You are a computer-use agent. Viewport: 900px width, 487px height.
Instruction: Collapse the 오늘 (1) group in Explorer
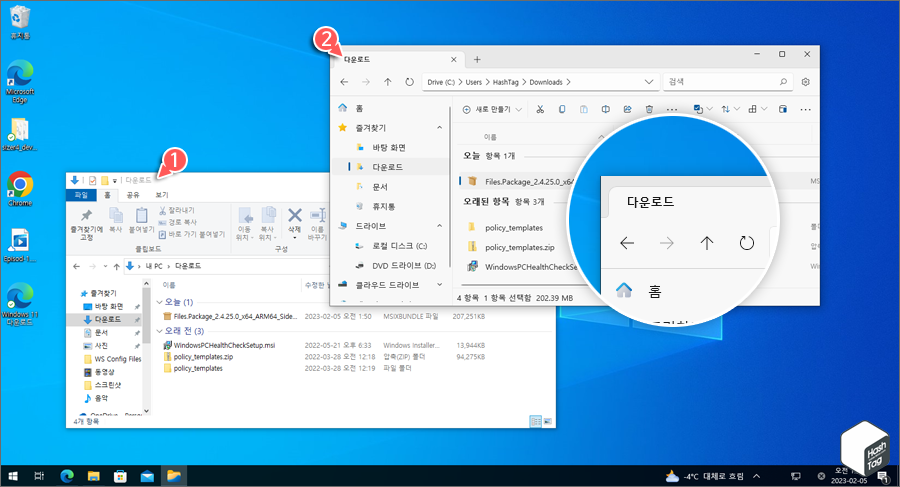pyautogui.click(x=160, y=302)
